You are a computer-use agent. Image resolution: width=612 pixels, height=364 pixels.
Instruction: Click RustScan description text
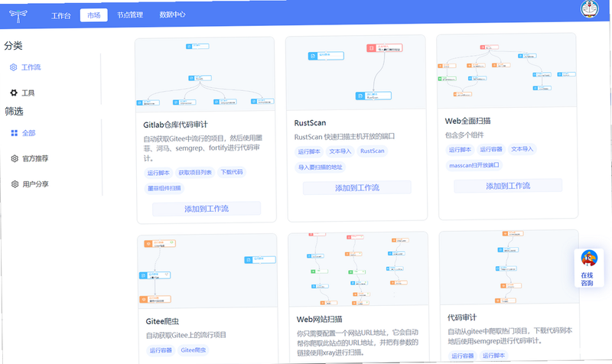[x=344, y=137]
